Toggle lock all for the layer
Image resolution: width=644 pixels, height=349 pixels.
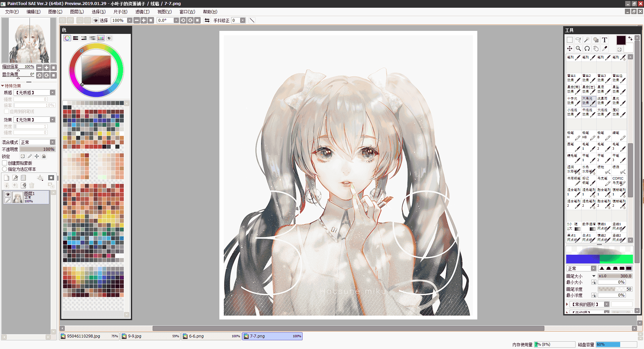44,156
